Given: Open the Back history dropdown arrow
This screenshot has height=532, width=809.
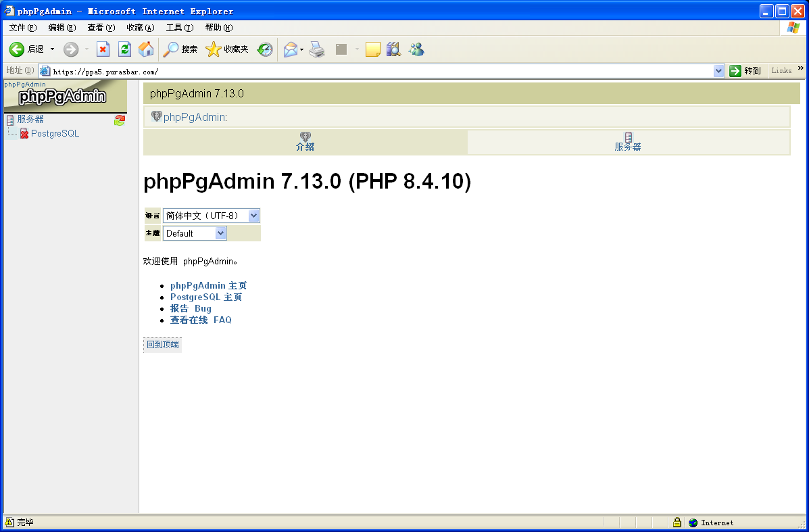Looking at the screenshot, I should 52,49.
